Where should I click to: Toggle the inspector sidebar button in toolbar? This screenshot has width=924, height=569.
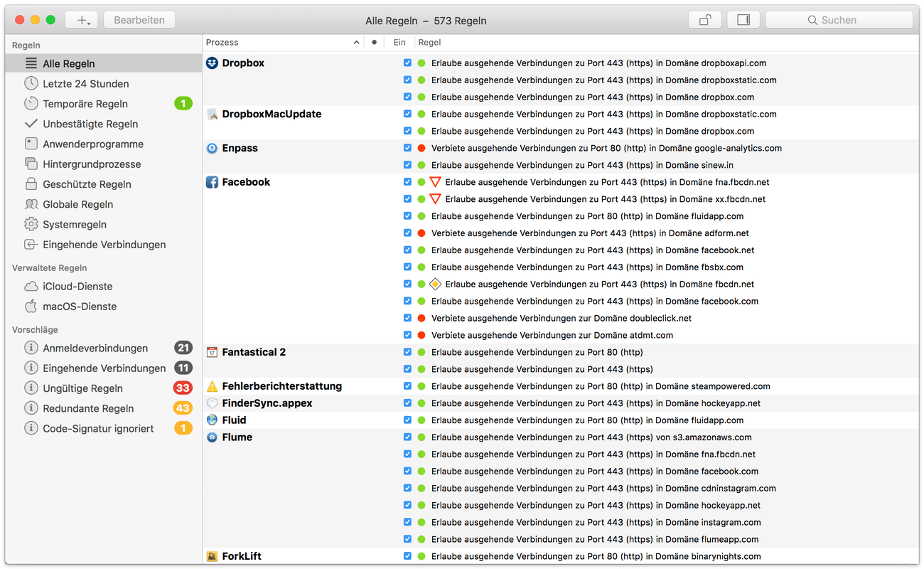coord(743,20)
